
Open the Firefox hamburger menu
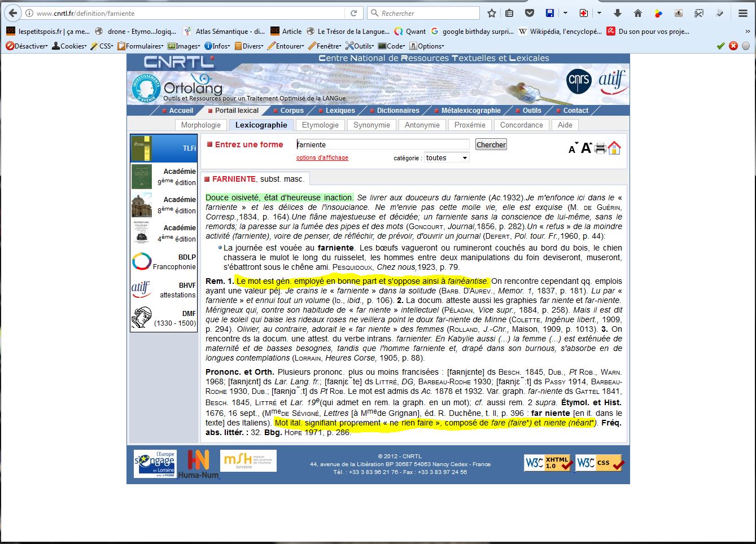tap(743, 13)
